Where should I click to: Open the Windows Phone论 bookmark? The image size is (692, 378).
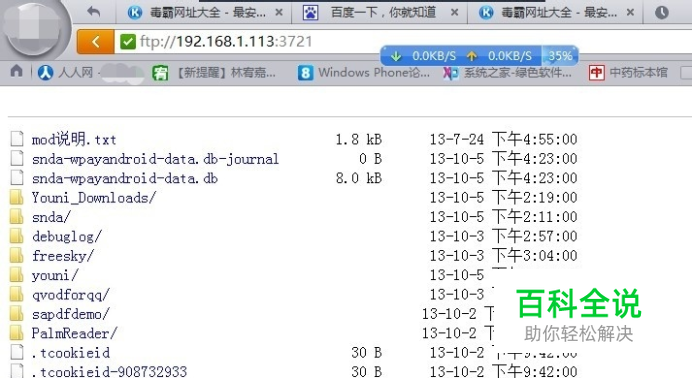pos(364,72)
